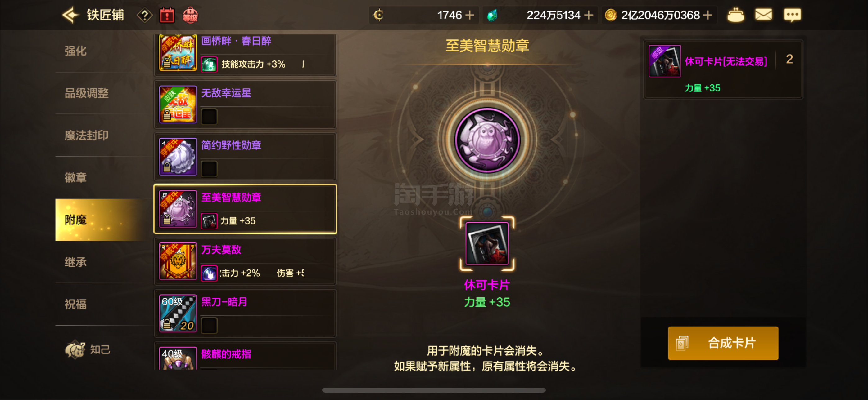Tap the red 等级 lock bag icon
Image resolution: width=868 pixels, height=400 pixels.
[190, 16]
